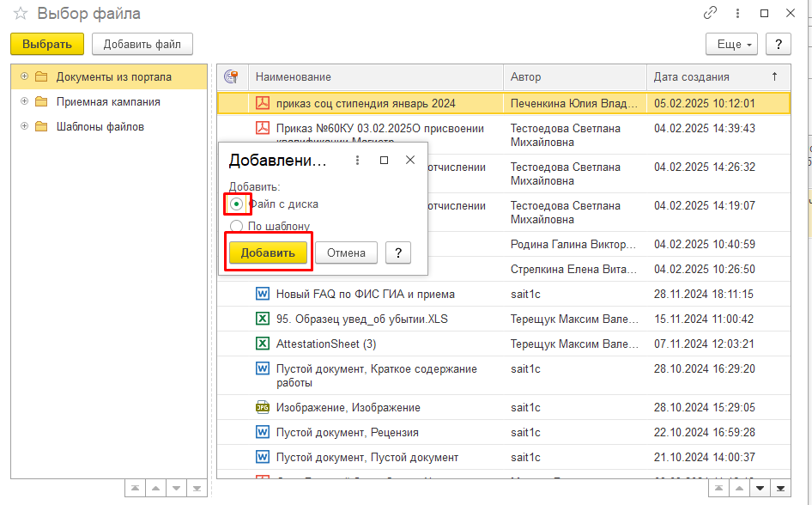The height and width of the screenshot is (505, 812).
Task: Expand the Приемная кампания tree node
Action: click(x=24, y=101)
